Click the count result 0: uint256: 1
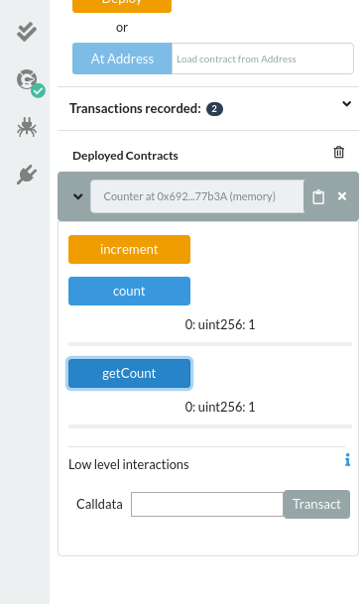This screenshot has height=604, width=364. click(x=220, y=324)
